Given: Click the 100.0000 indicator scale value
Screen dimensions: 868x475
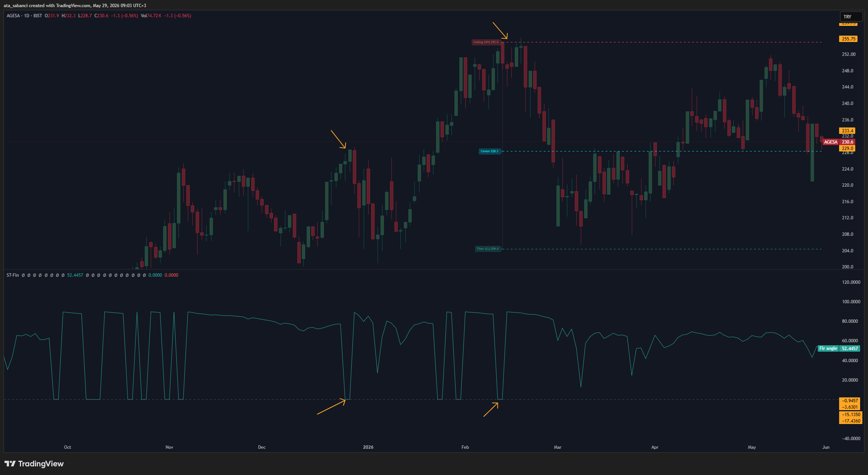Looking at the screenshot, I should coord(851,302).
